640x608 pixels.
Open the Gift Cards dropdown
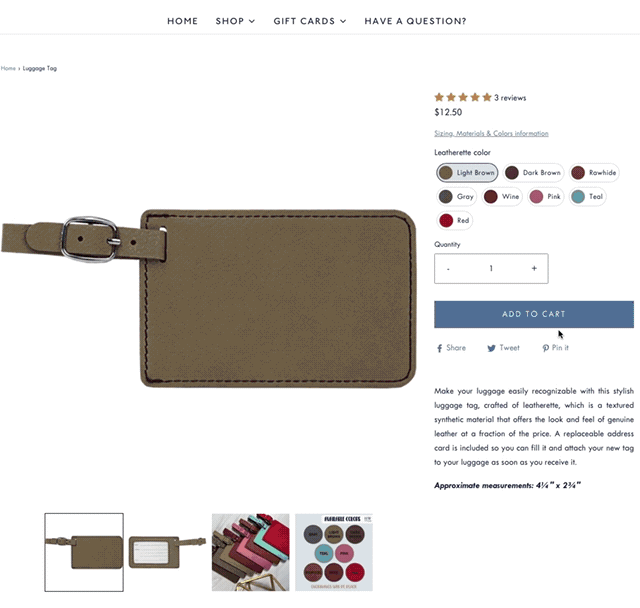[x=310, y=21]
